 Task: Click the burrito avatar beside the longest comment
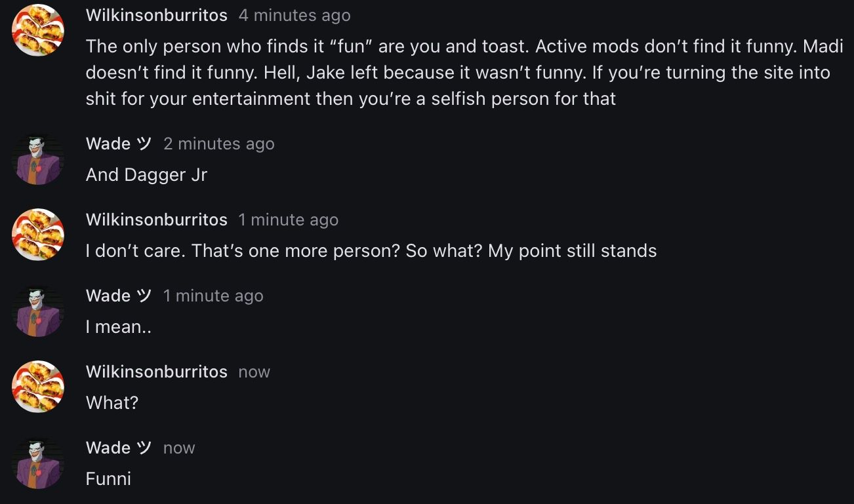coord(38,30)
